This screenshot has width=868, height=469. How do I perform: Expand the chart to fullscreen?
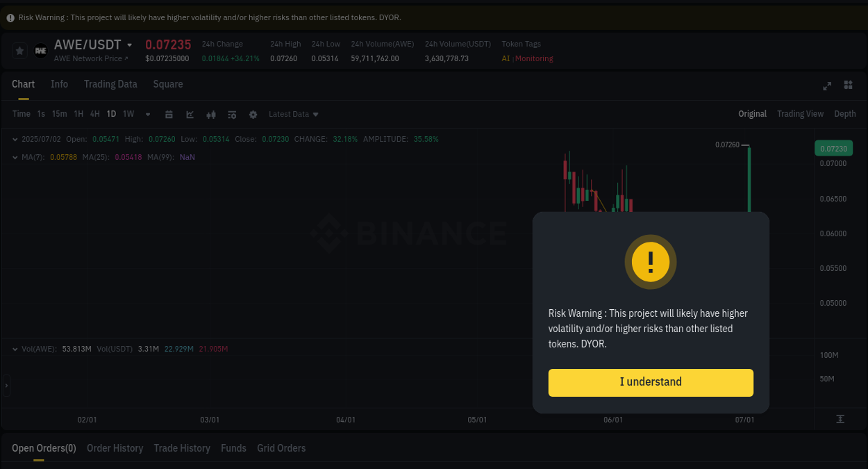point(826,85)
